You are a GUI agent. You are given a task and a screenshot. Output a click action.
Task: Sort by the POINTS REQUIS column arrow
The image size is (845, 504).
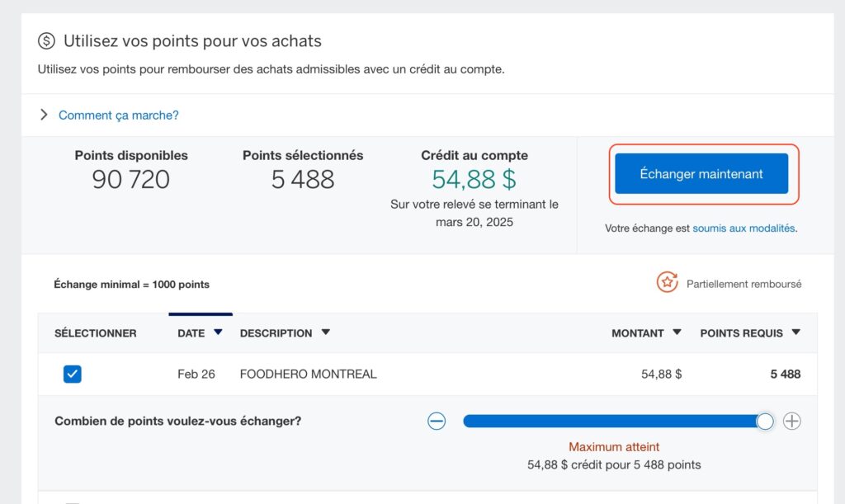(795, 332)
